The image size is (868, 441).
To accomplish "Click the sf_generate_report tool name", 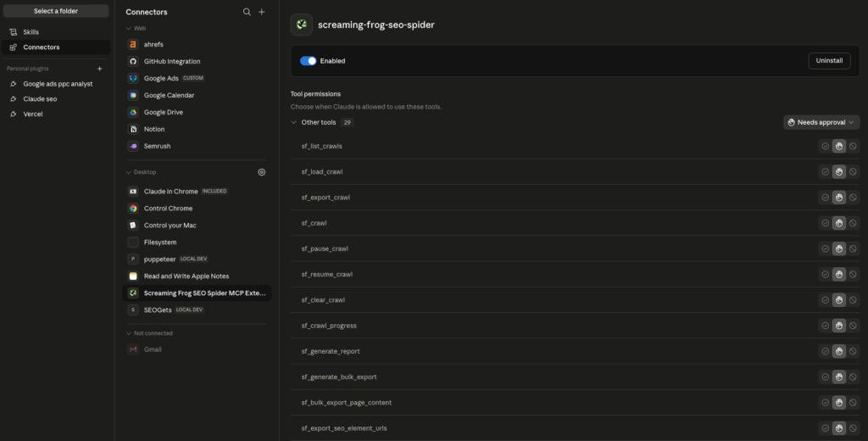I will (331, 351).
